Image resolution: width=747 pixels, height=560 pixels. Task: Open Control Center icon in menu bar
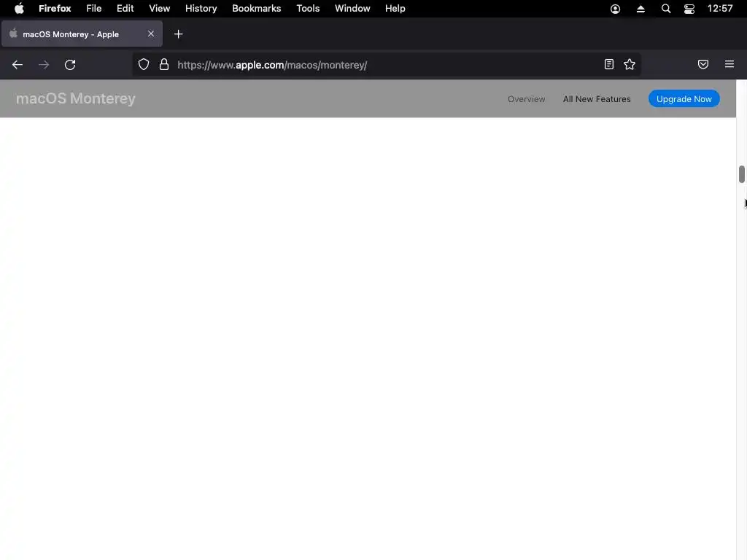(x=689, y=9)
